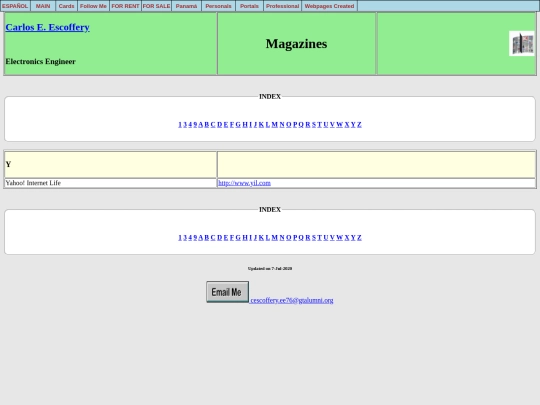Jump to letter Q in first INDEX
The height and width of the screenshot is (405, 540).
301,124
